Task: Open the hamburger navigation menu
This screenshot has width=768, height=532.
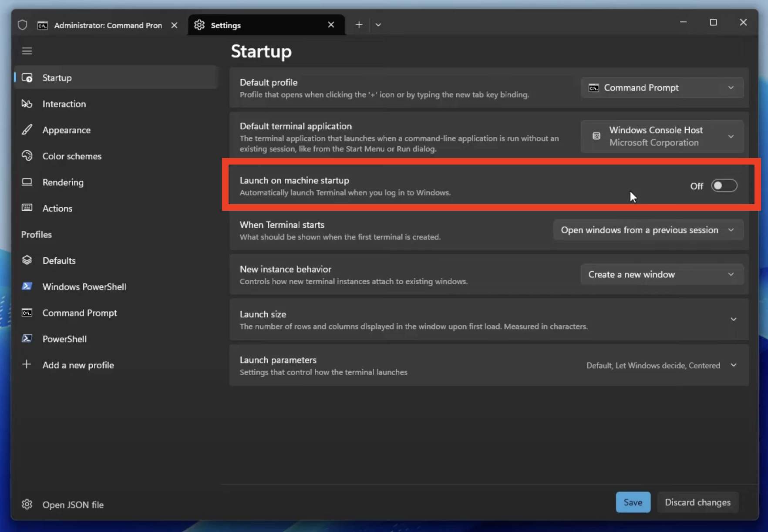Action: [x=27, y=51]
